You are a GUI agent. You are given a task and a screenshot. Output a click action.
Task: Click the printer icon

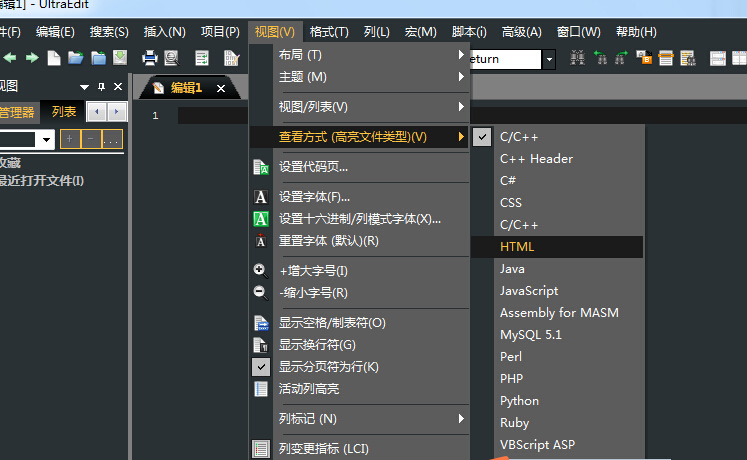[150, 58]
